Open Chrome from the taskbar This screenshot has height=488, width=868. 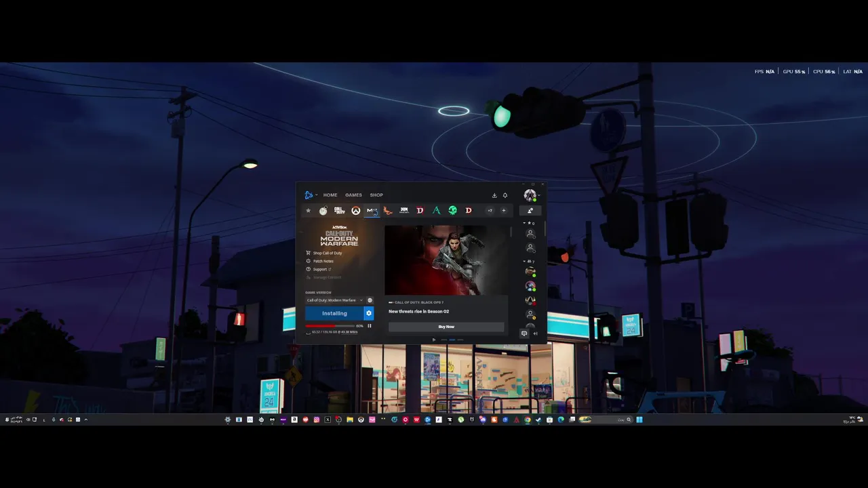[527, 420]
